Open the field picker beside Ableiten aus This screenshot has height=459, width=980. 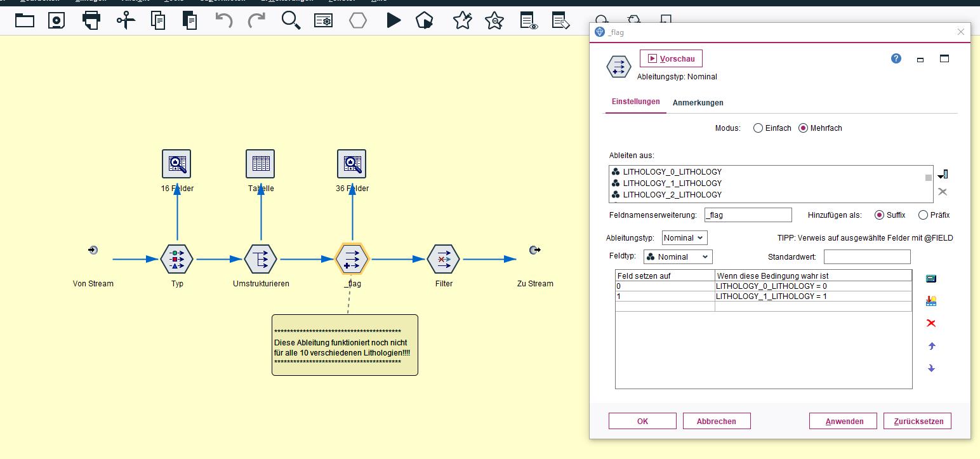pos(943,174)
